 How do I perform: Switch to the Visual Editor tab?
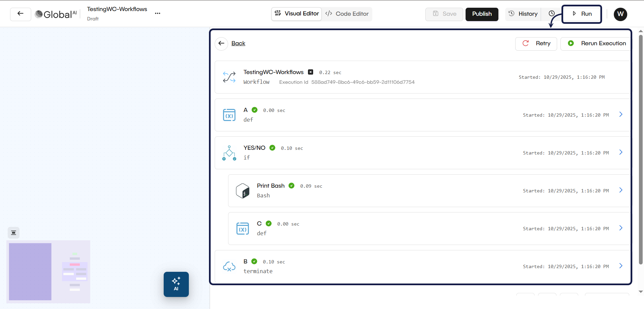click(x=297, y=14)
